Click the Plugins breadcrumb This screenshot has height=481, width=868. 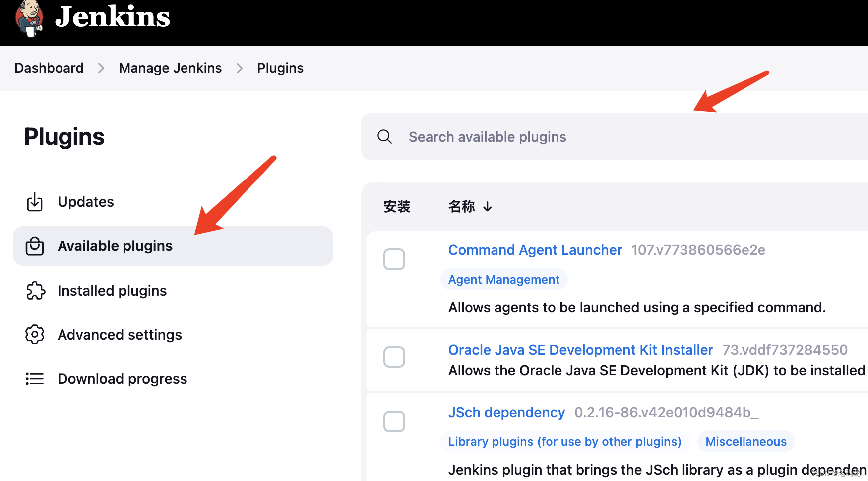pos(280,68)
